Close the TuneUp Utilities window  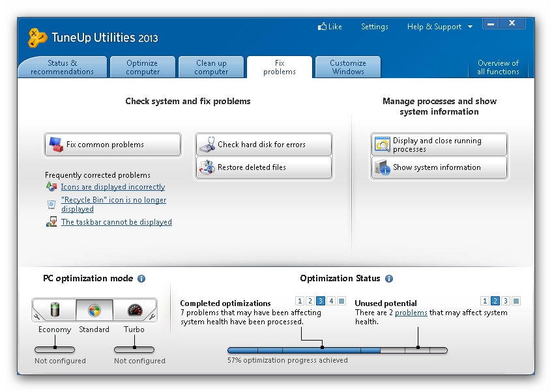(x=512, y=23)
